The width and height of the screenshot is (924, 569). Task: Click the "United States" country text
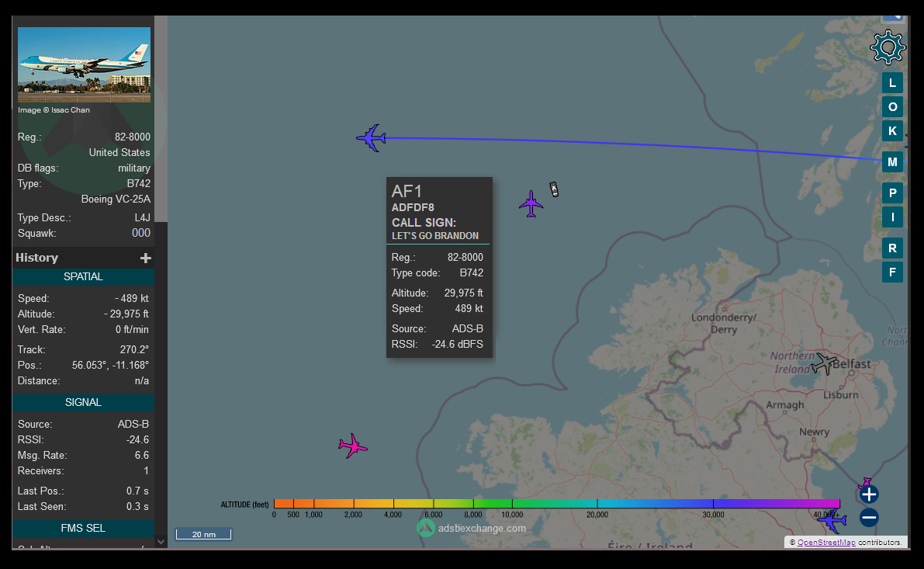pyautogui.click(x=119, y=152)
